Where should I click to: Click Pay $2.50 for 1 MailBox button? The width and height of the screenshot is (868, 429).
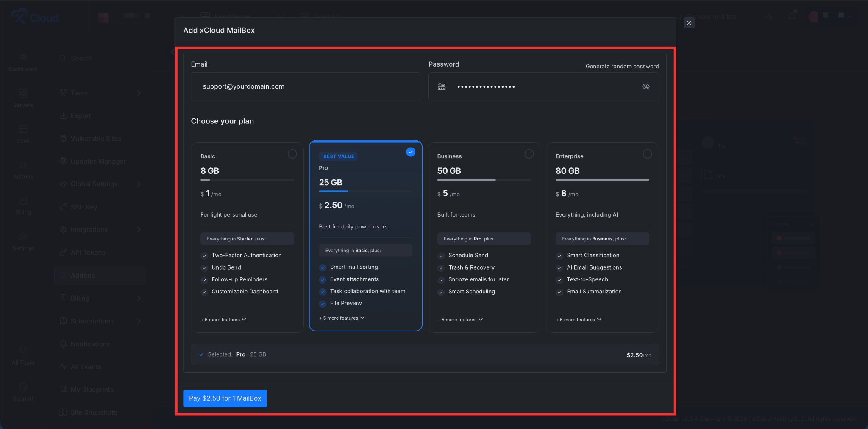tap(225, 398)
